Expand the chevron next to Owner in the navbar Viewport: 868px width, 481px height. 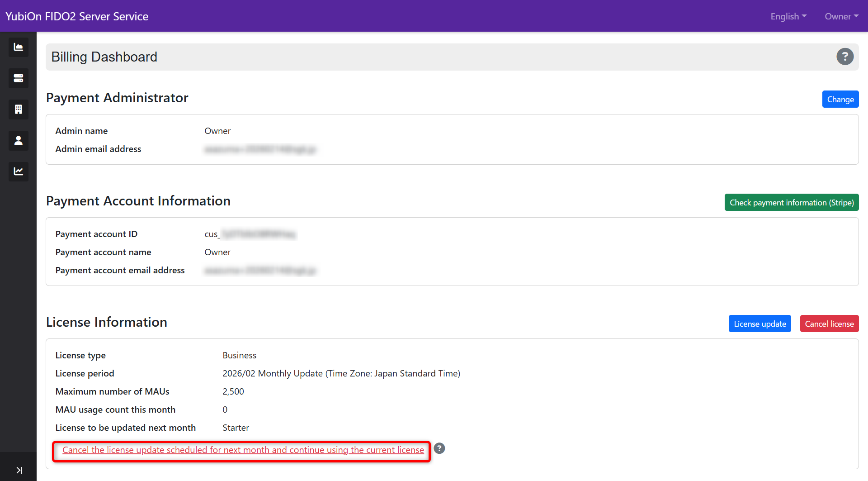tap(856, 16)
